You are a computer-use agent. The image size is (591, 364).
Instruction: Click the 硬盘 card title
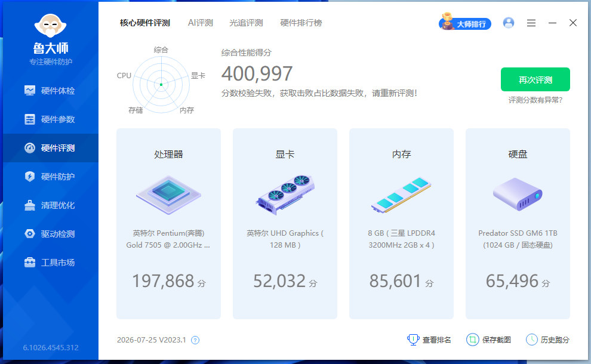pyautogui.click(x=518, y=154)
